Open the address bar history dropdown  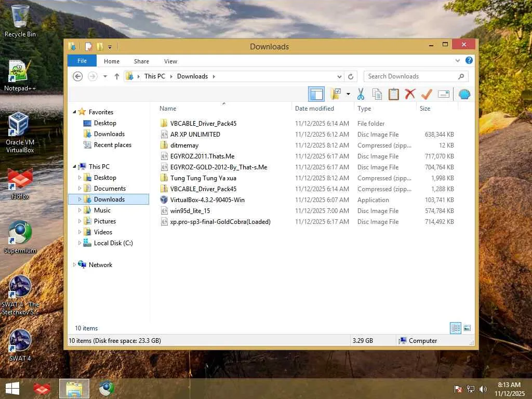[339, 77]
